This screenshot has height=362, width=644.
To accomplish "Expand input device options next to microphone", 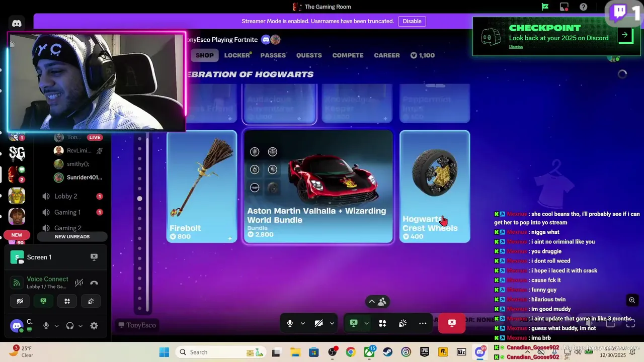I will click(x=56, y=326).
